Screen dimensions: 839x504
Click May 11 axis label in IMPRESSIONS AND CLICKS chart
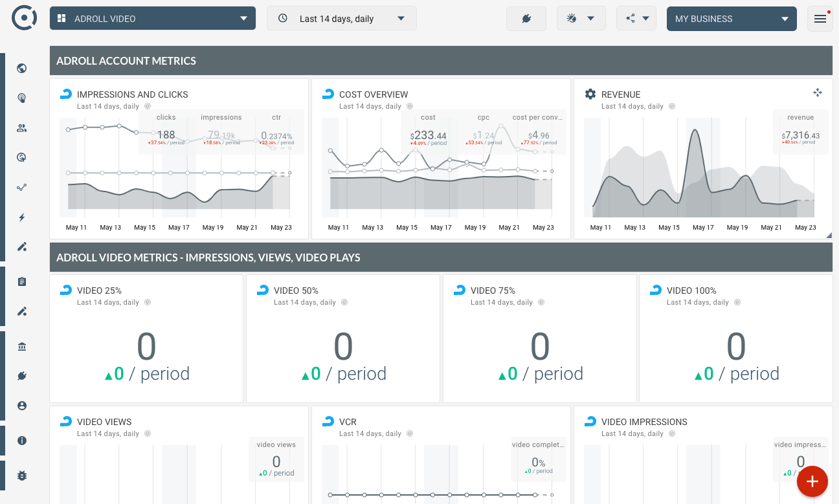click(76, 228)
